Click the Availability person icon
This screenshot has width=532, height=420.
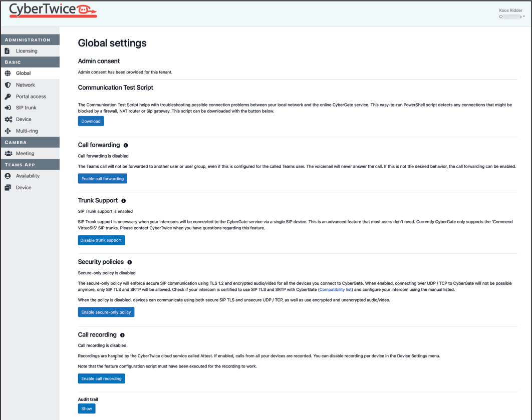[8, 176]
